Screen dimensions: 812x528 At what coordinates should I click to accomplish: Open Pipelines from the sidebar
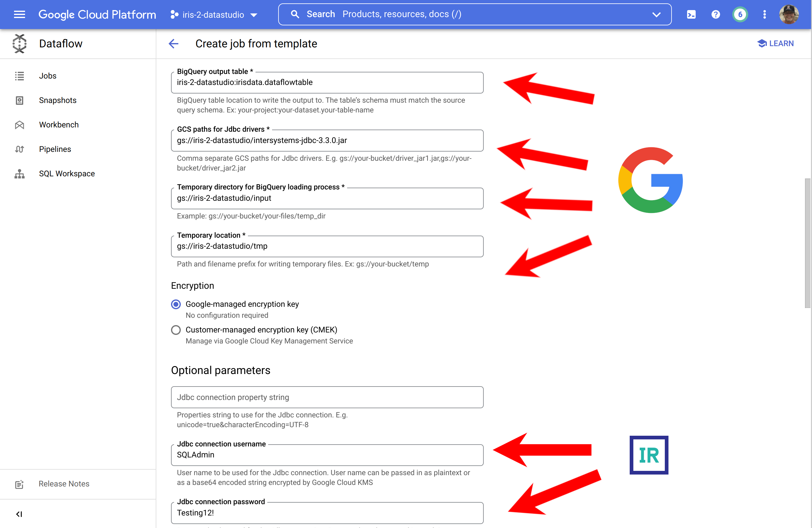[55, 149]
